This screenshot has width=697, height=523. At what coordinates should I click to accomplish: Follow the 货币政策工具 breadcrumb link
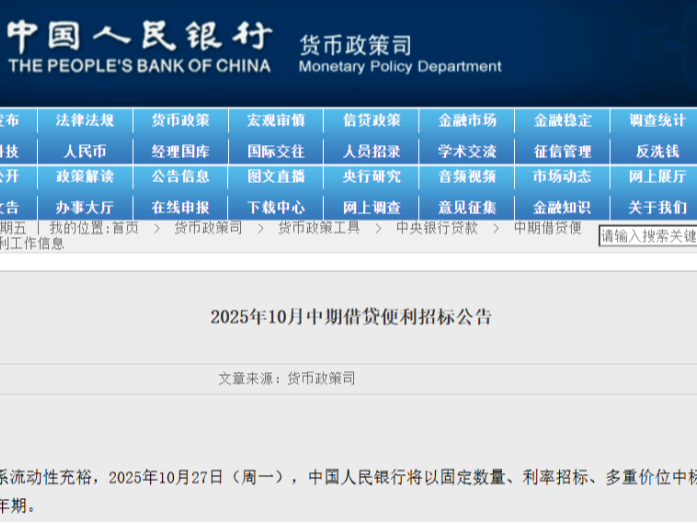click(318, 228)
